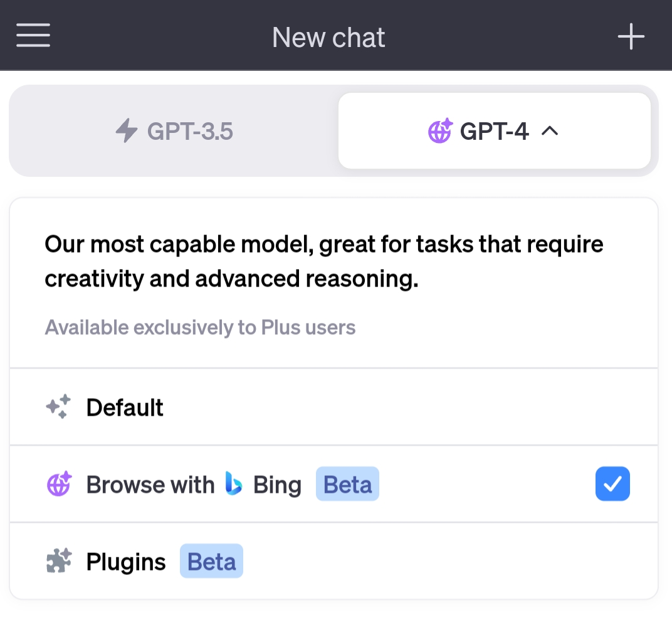Click the New chat title
The image size is (672, 622).
point(328,37)
